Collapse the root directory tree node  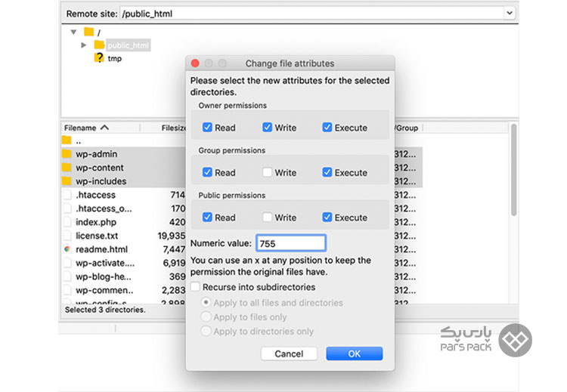(74, 32)
